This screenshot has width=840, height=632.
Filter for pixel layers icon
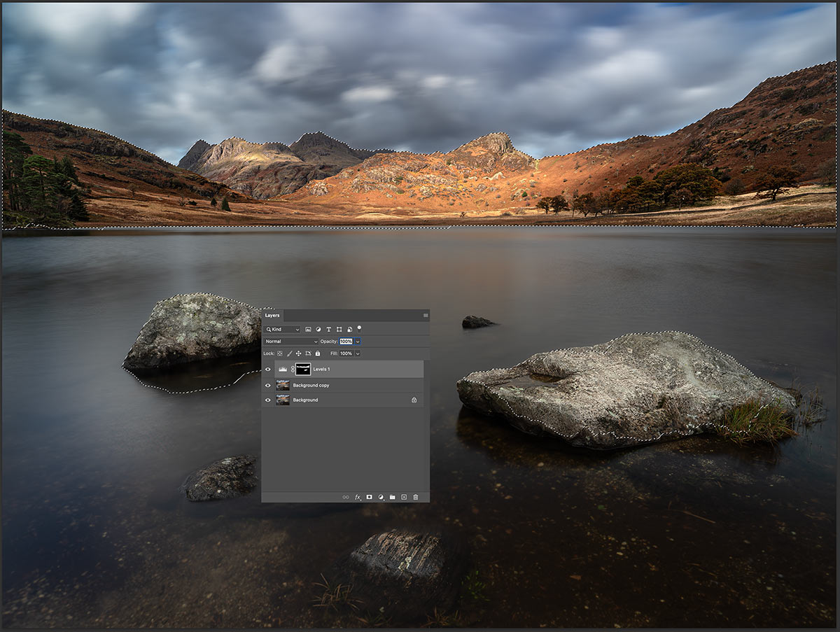[308, 329]
